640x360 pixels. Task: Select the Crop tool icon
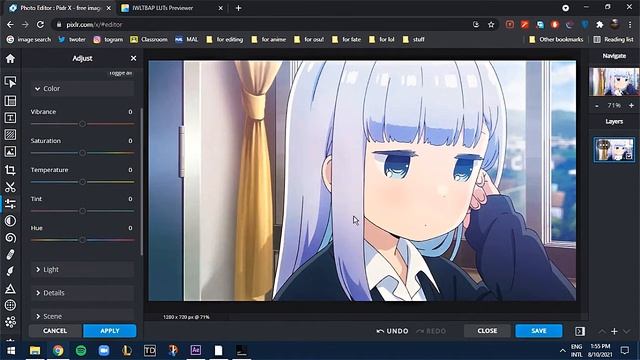pos(10,169)
